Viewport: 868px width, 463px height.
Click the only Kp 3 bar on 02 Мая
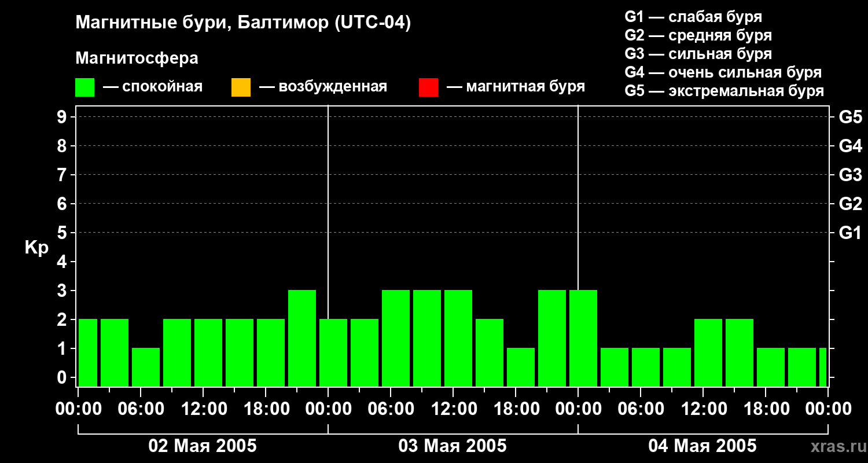(302, 338)
